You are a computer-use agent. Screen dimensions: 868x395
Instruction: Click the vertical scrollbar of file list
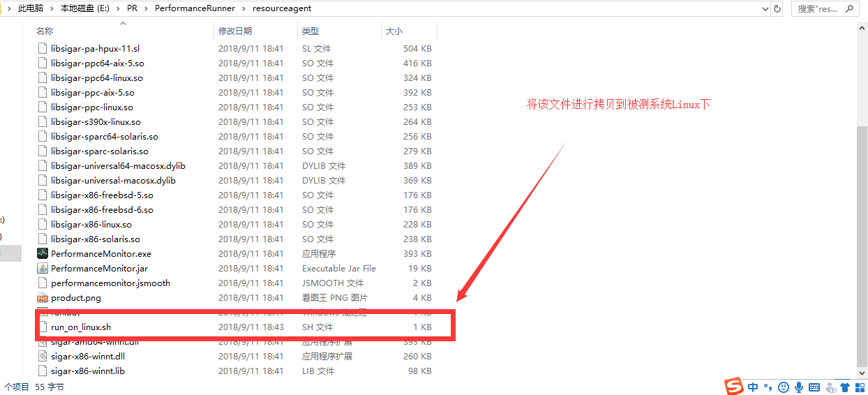tap(862, 244)
